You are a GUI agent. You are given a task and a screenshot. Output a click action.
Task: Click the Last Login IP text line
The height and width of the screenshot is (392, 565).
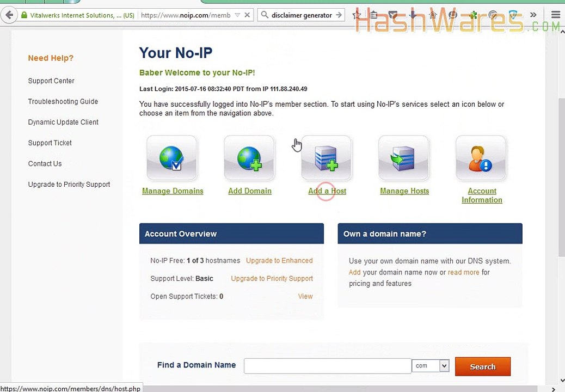point(223,89)
